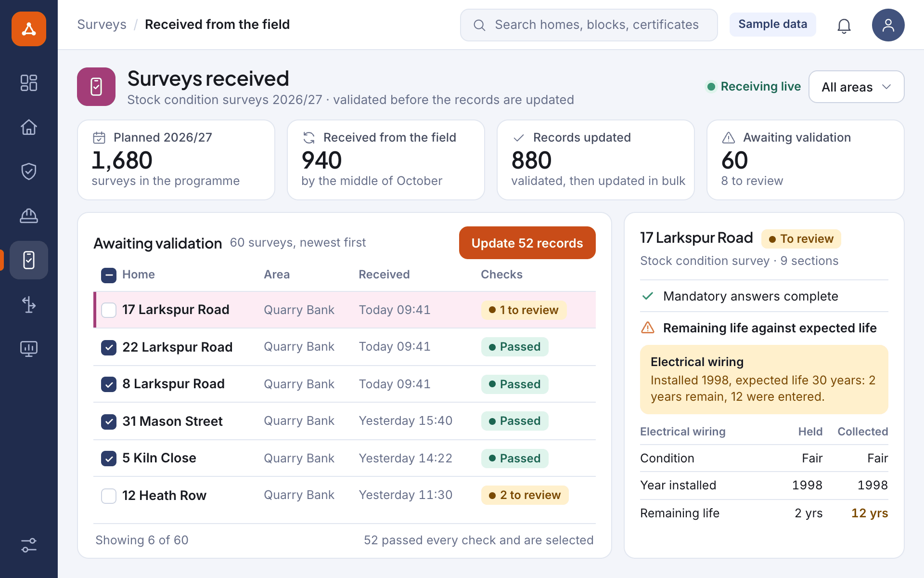Click the Passed badge for 31 Mason Street
924x578 pixels.
[515, 421]
